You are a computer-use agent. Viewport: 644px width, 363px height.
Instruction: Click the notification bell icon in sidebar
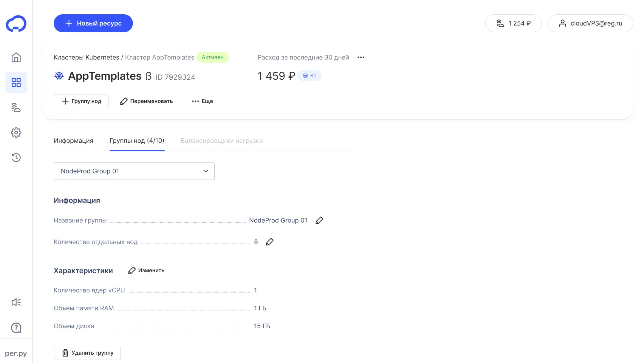(16, 302)
